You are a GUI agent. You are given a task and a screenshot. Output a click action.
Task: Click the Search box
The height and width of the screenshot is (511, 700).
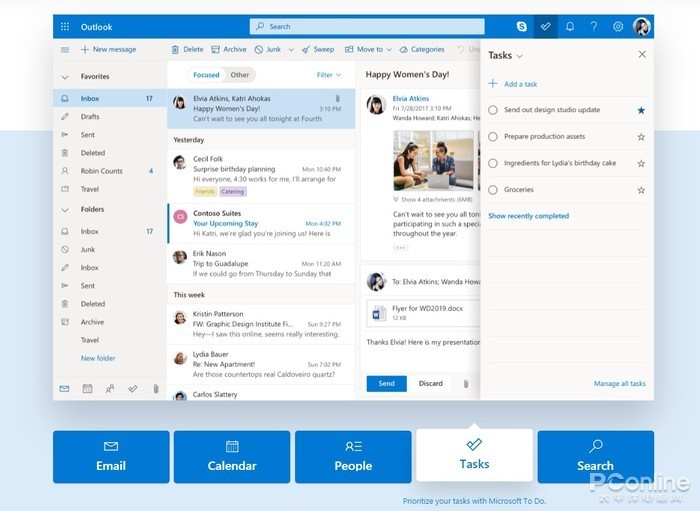pos(367,26)
